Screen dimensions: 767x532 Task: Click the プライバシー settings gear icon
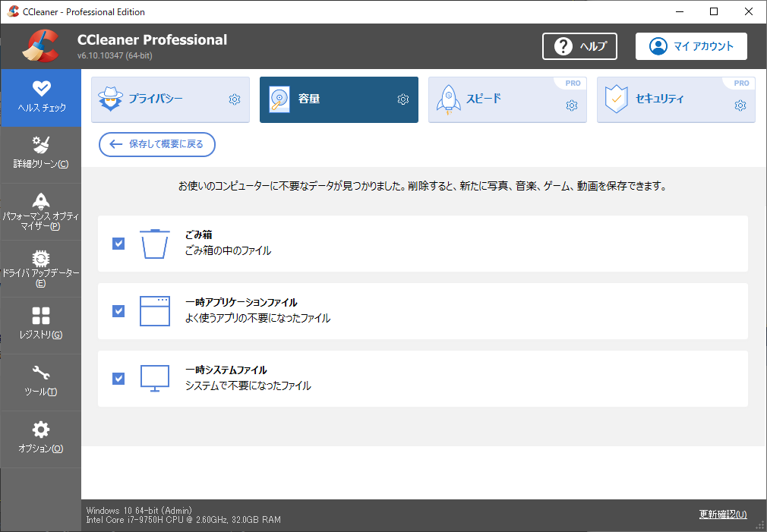(x=235, y=99)
